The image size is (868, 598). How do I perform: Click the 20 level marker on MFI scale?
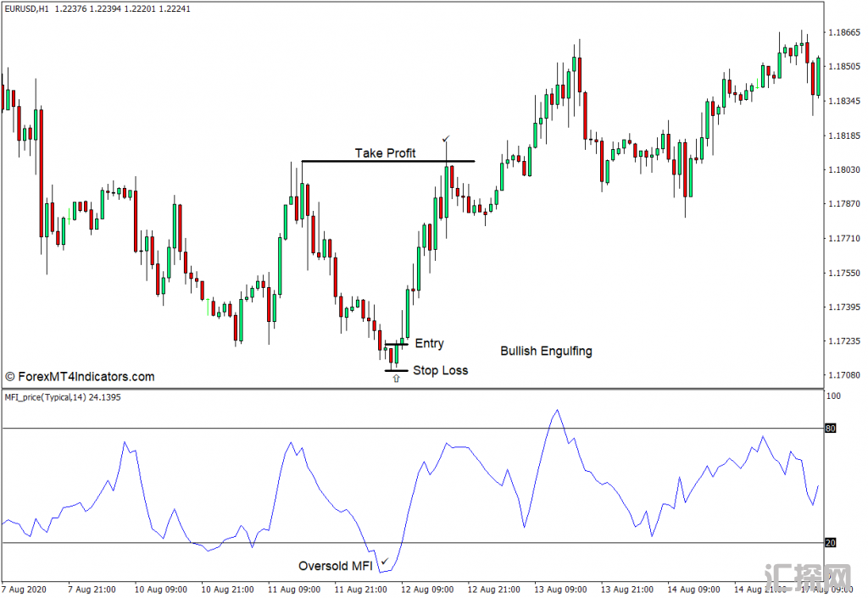(x=831, y=543)
